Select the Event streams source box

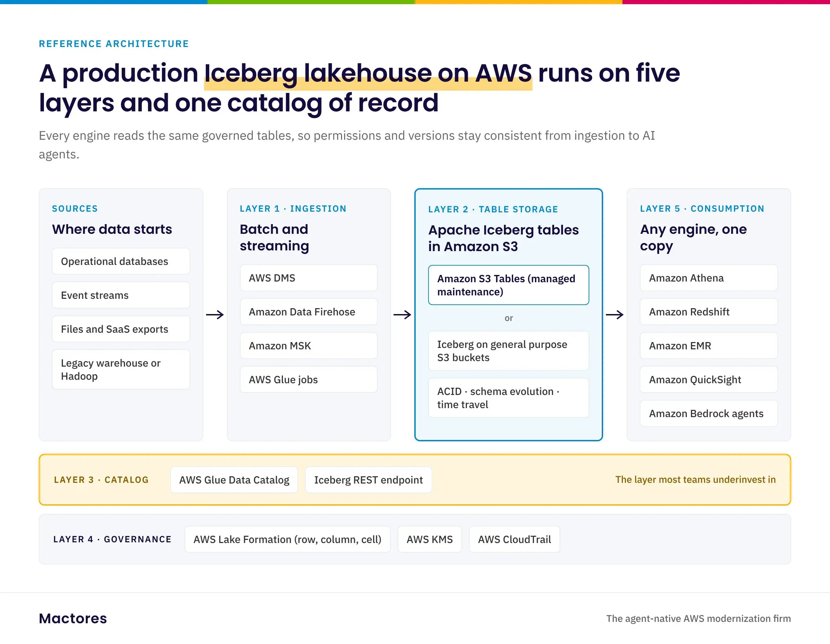[121, 295]
